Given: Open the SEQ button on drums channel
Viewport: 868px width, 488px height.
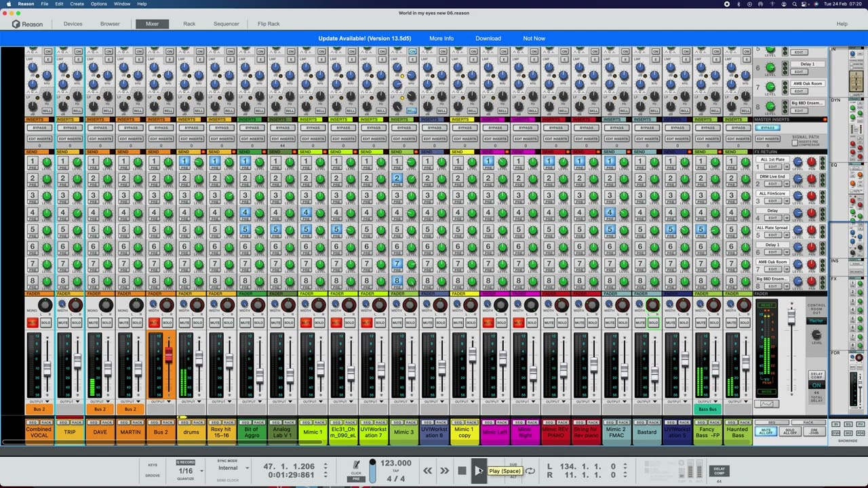Looking at the screenshot, I should point(184,422).
